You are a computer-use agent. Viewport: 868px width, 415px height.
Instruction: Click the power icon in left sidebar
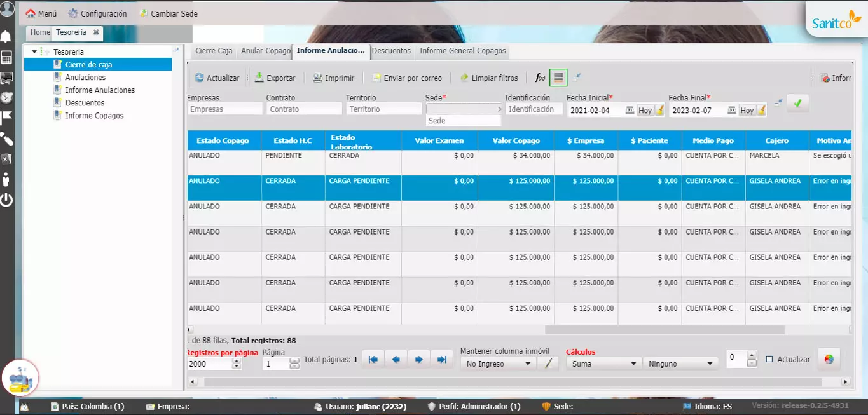[x=6, y=201]
